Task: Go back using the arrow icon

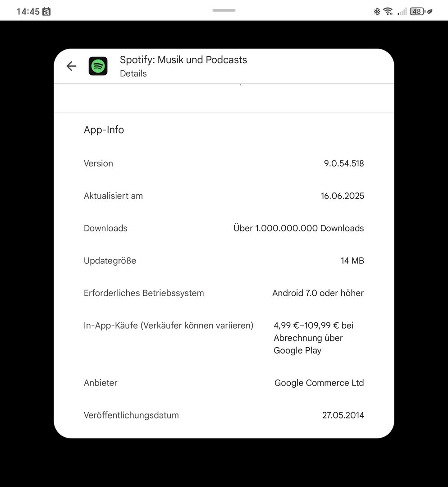Action: pyautogui.click(x=71, y=66)
